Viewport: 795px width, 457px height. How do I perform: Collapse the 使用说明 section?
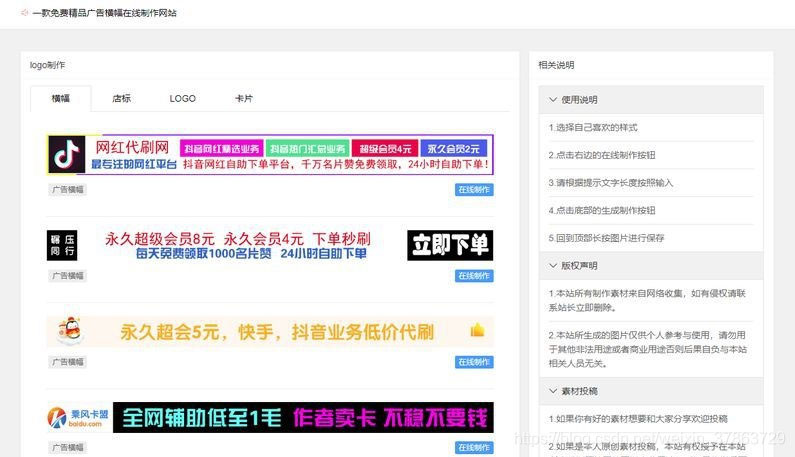point(553,100)
